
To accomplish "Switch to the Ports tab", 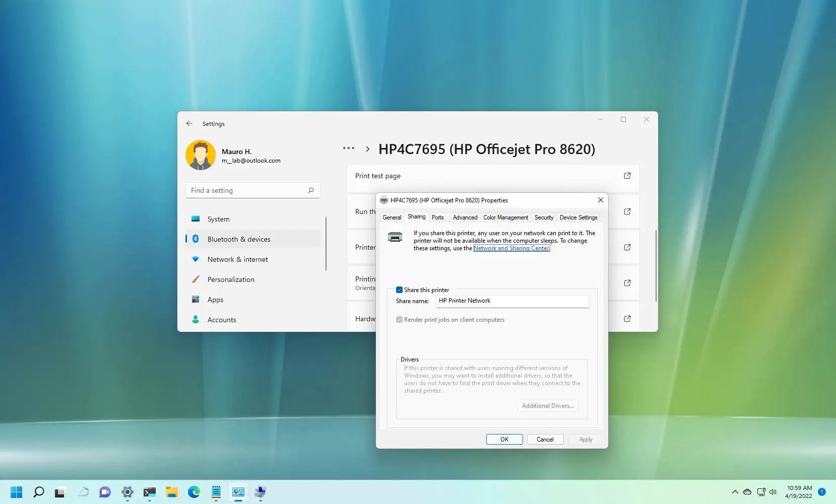I will pyautogui.click(x=437, y=217).
